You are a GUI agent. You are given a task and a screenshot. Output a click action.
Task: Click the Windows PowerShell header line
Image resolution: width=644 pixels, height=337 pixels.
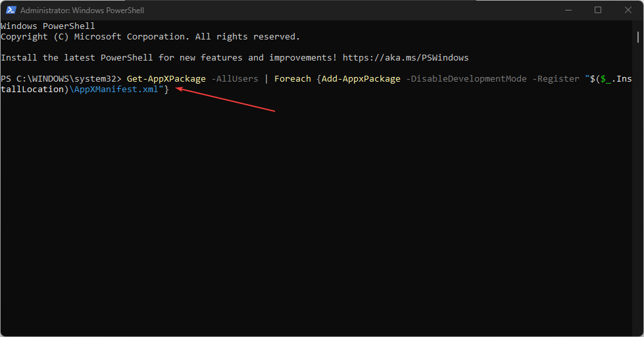tap(47, 26)
